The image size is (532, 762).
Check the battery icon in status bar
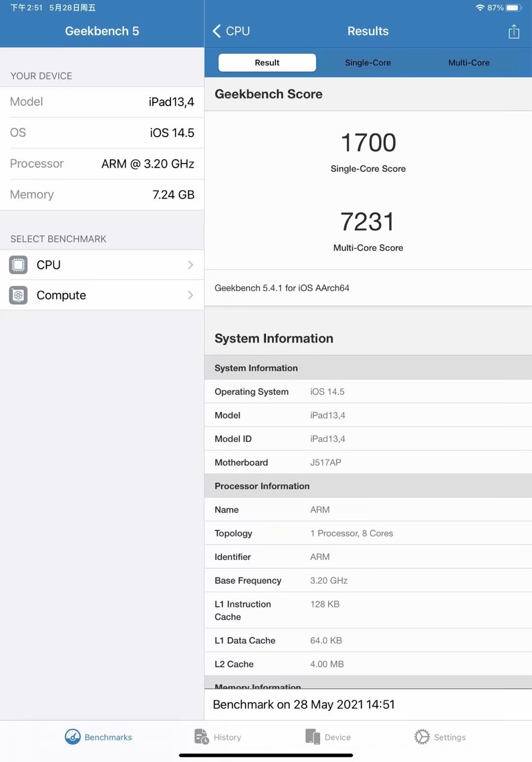513,8
